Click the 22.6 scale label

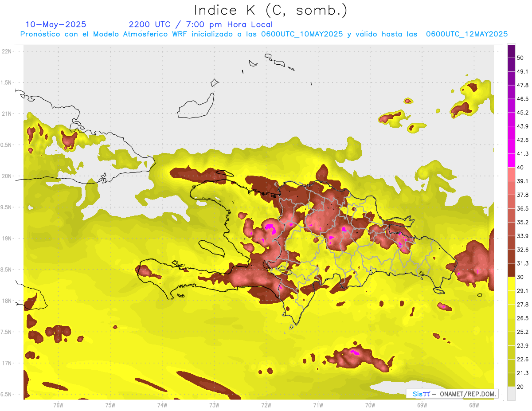[523, 360]
